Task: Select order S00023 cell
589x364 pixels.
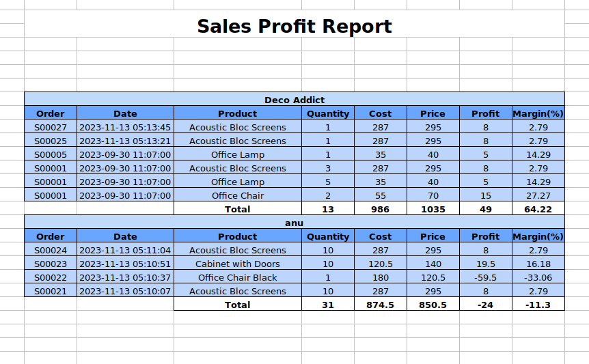Action: 51,264
